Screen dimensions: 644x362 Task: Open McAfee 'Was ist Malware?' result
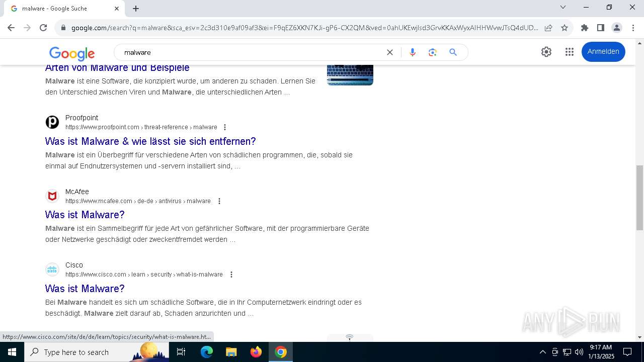pyautogui.click(x=85, y=215)
